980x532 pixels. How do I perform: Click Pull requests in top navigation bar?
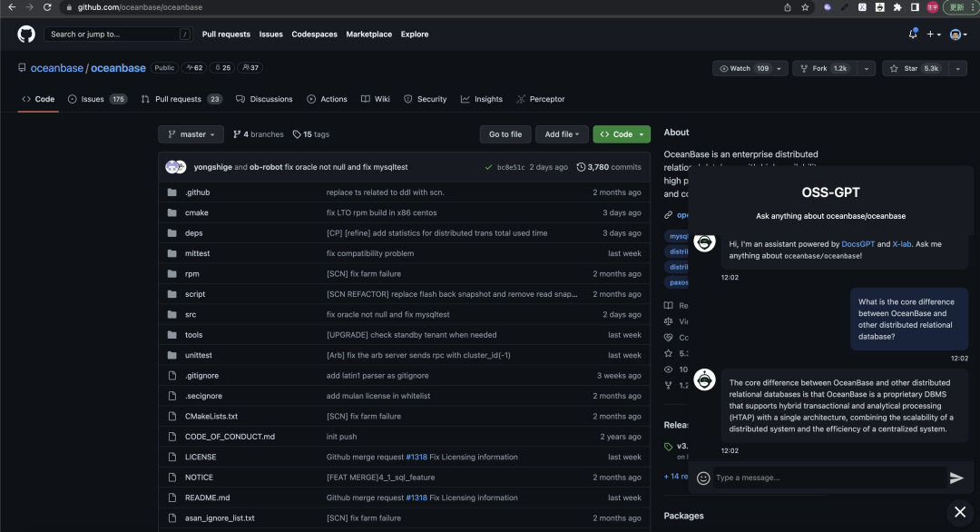[226, 34]
